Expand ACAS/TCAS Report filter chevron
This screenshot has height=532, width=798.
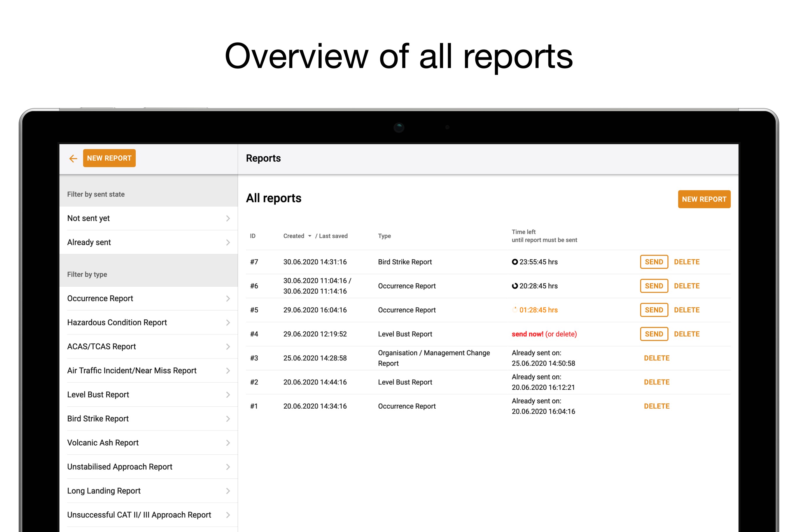(x=228, y=347)
